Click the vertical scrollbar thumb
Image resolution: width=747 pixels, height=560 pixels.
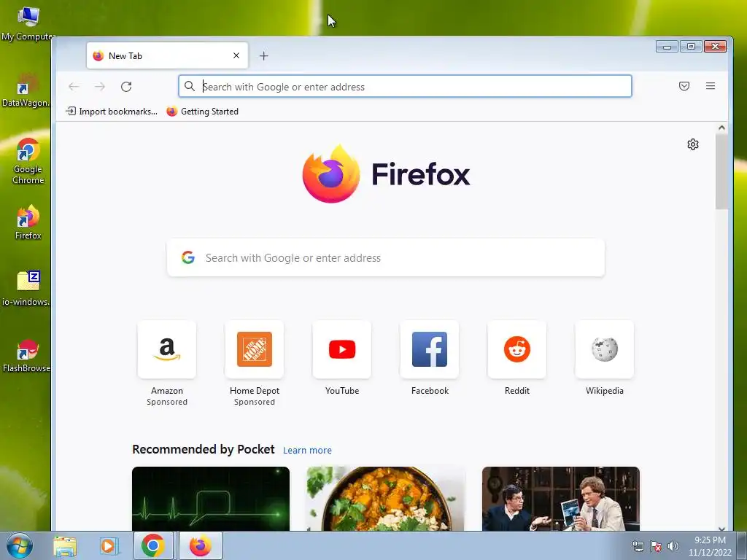pos(721,171)
